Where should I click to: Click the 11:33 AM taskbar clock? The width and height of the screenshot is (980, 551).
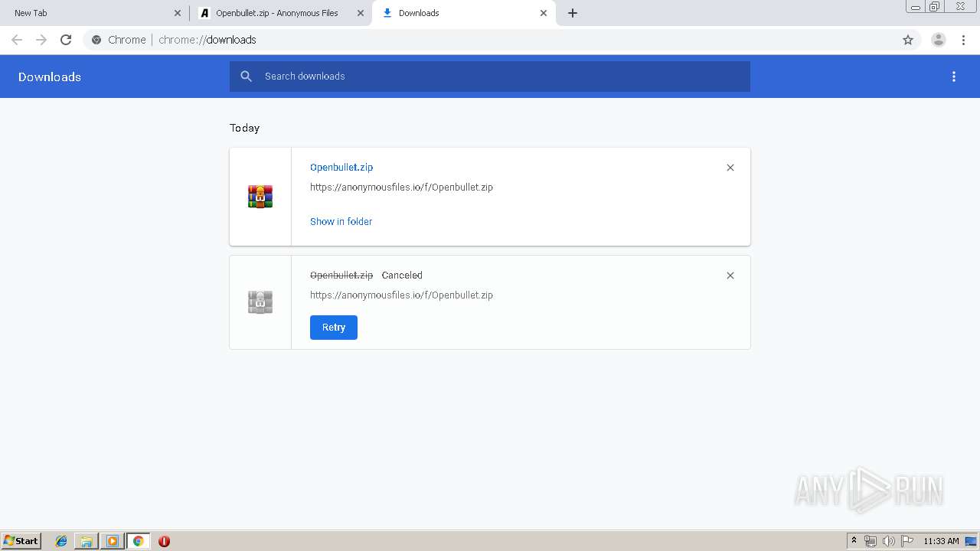click(x=941, y=541)
